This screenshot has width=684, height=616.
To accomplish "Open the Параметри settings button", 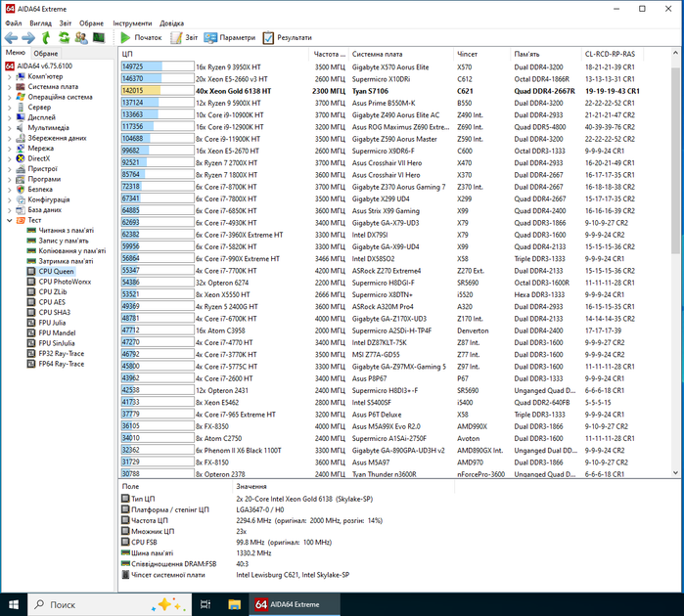I will 230,38.
